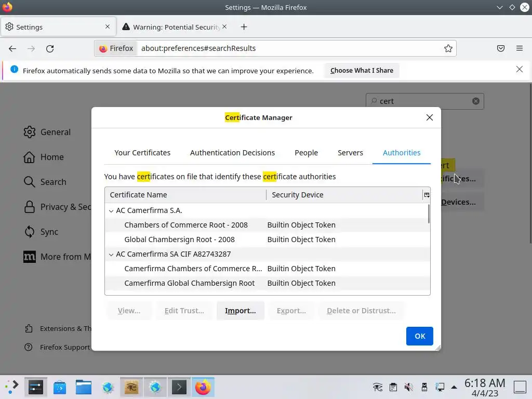The image size is (532, 399).
Task: Switch to Your Certificates tab
Action: (x=142, y=153)
